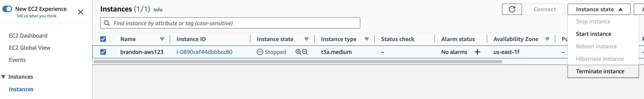Click the search magnifier icon in filter box

(x=107, y=23)
